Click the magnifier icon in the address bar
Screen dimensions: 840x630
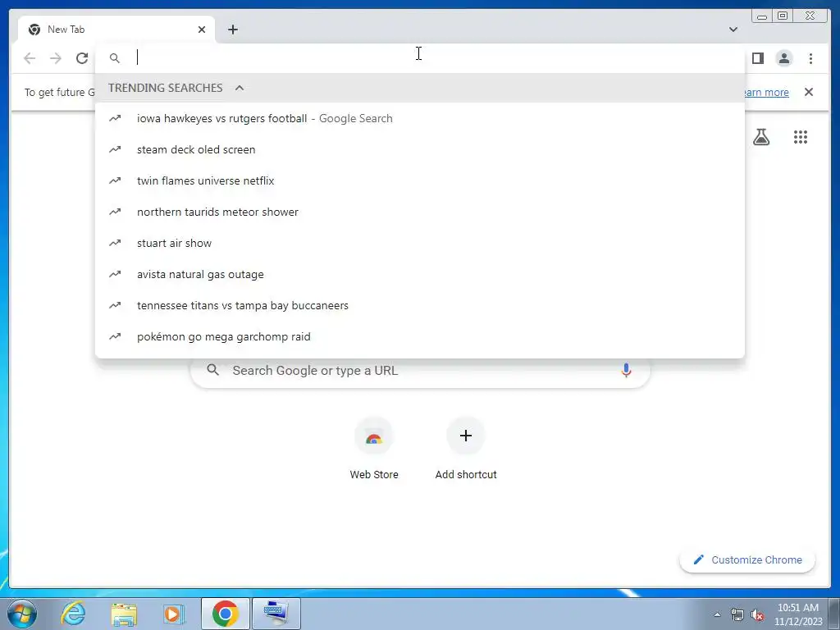(x=115, y=58)
